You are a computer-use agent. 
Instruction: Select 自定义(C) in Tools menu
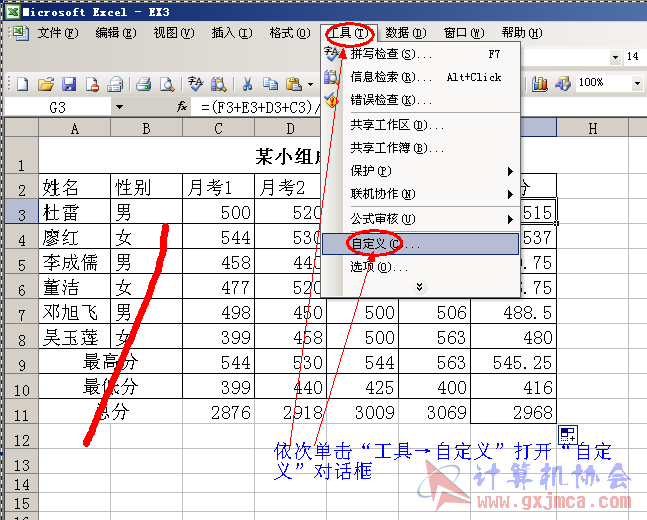(420, 244)
